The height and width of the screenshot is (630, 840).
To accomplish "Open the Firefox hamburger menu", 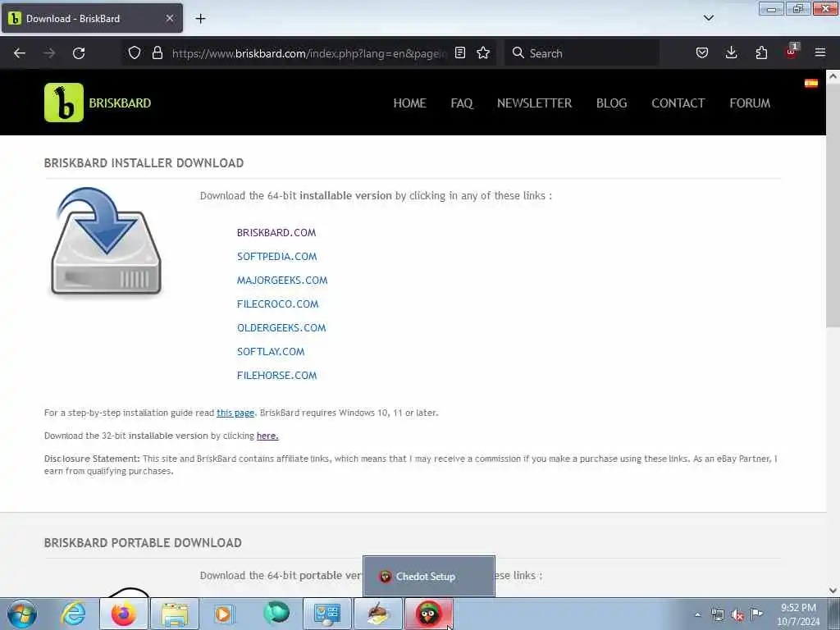I will point(820,52).
